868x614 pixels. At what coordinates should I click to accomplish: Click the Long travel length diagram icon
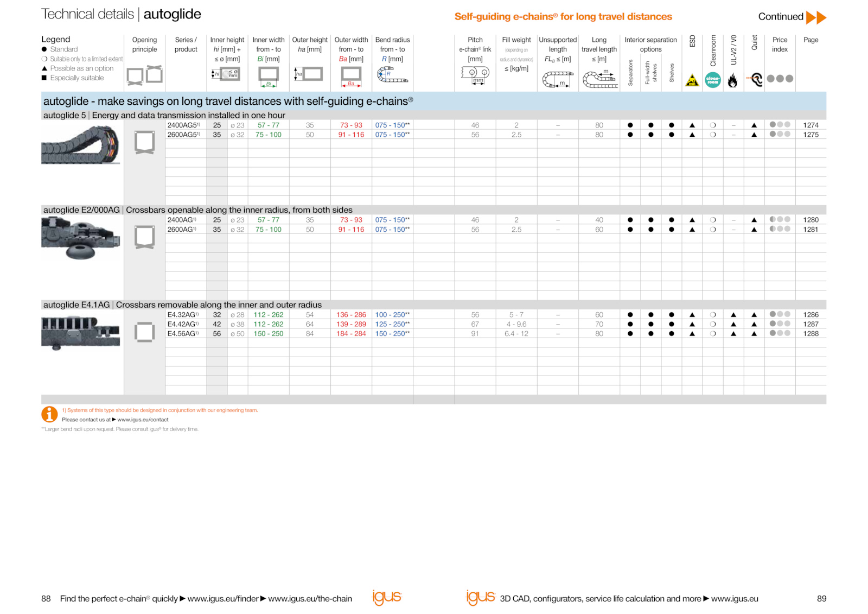[x=599, y=79]
